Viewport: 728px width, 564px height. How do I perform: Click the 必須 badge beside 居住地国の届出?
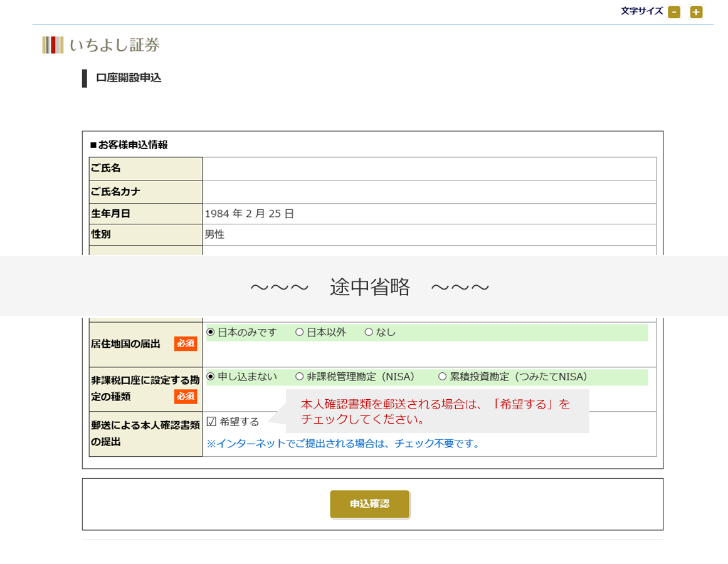coord(186,343)
